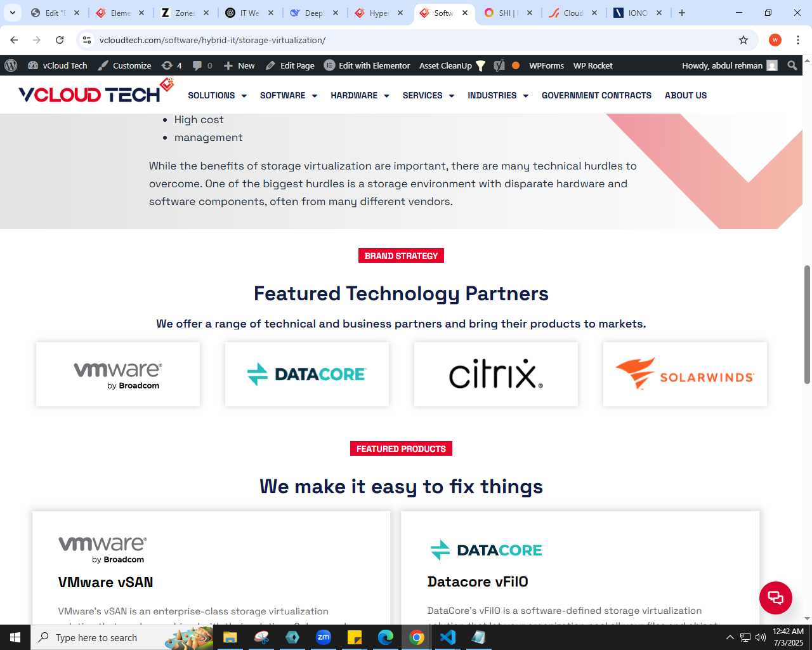The height and width of the screenshot is (650, 812).
Task: Bookmark this page with the star icon
Action: click(743, 40)
